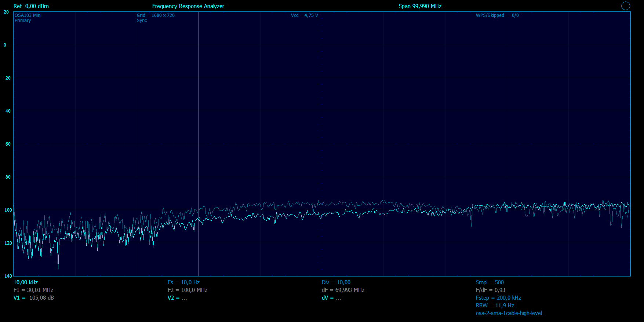Click the circle indicator icon at top right

pyautogui.click(x=625, y=6)
